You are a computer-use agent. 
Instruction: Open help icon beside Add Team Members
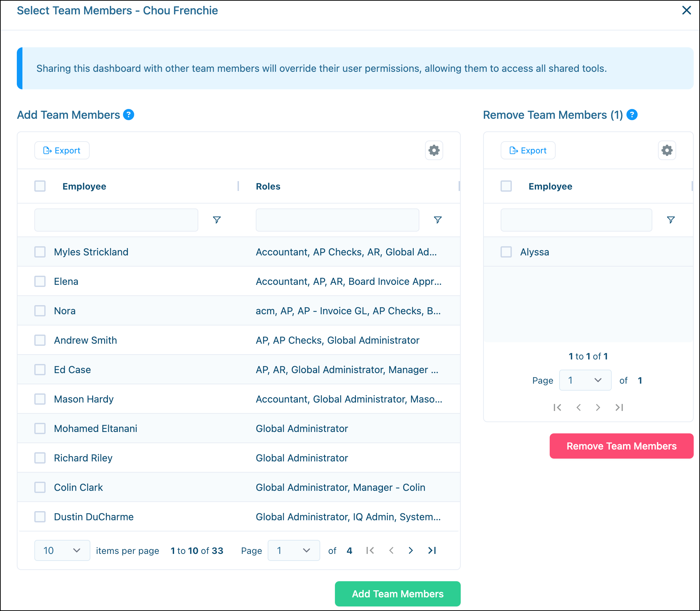[129, 115]
